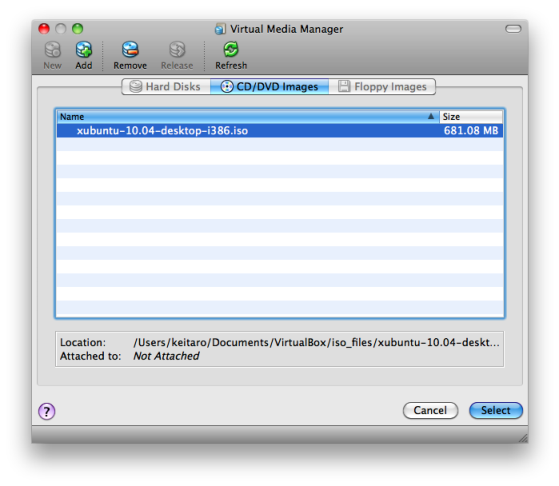Click the Release toolbar icon

(177, 50)
